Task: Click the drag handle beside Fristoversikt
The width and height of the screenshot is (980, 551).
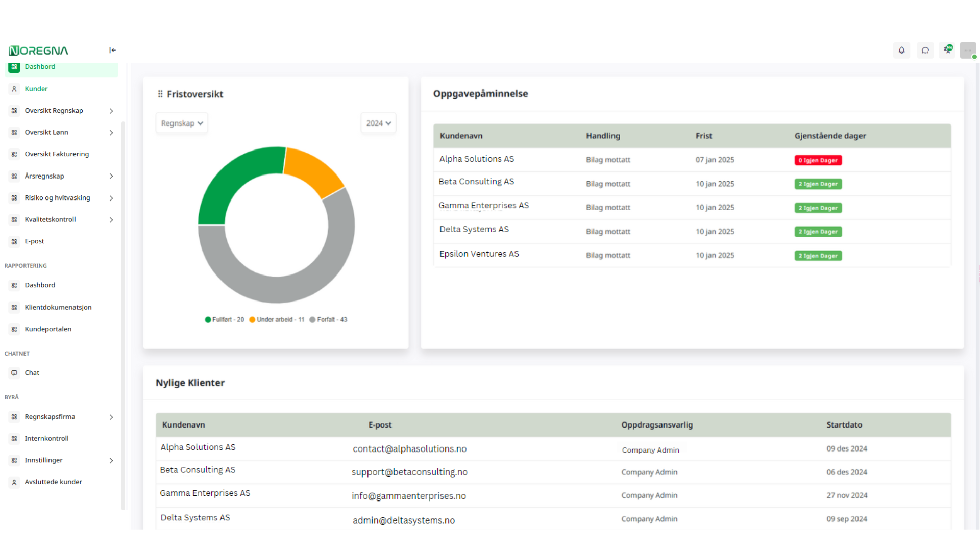Action: [160, 94]
